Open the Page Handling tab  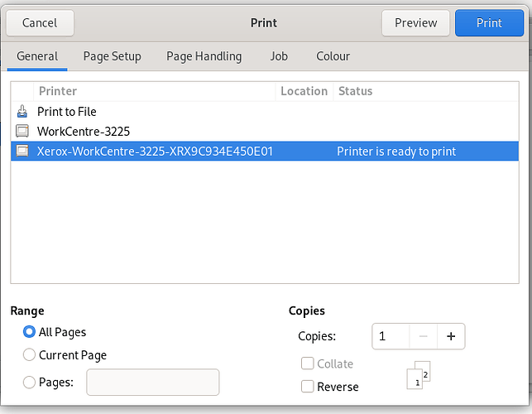[204, 56]
